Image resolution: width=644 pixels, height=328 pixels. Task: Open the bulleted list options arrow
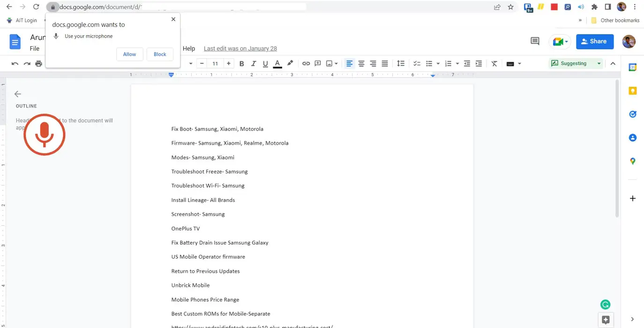click(x=438, y=64)
